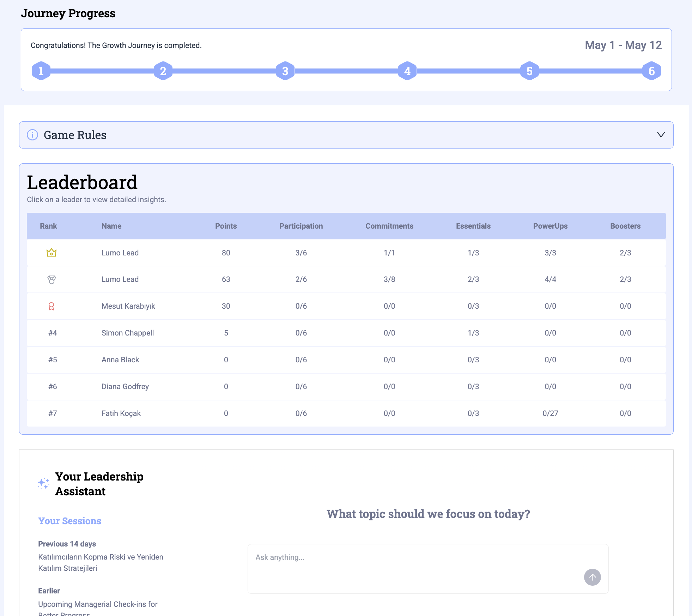Jump to journey step 6 marker
Viewport: 692px width, 616px height.
pos(651,71)
